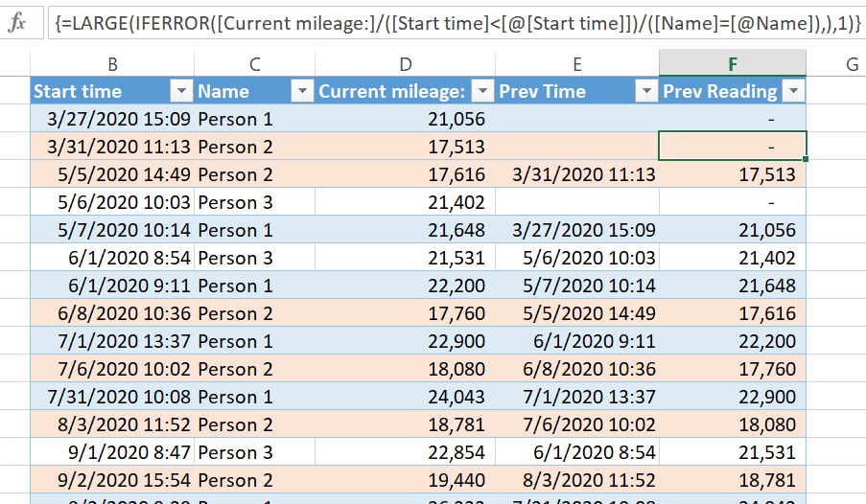This screenshot has height=504, width=866.
Task: Select Prev Time cell 7/1/2020 13:37
Action: pos(577,397)
